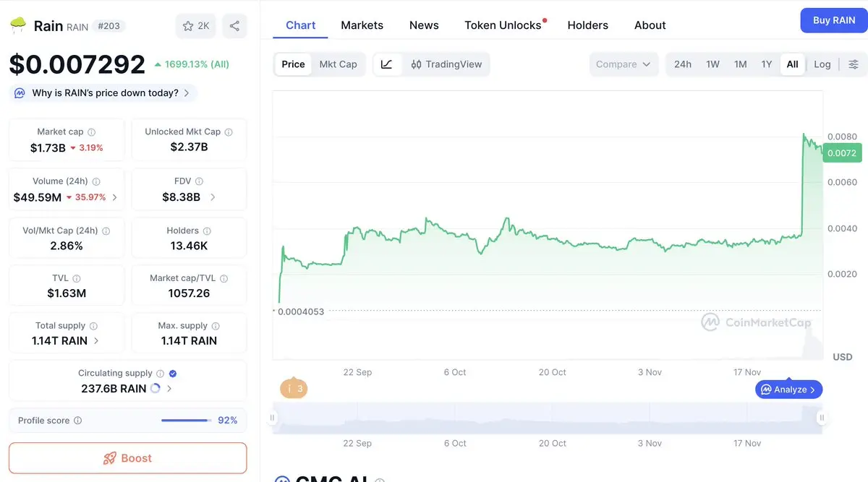Click the share icon button
The image size is (868, 482).
[x=234, y=26]
